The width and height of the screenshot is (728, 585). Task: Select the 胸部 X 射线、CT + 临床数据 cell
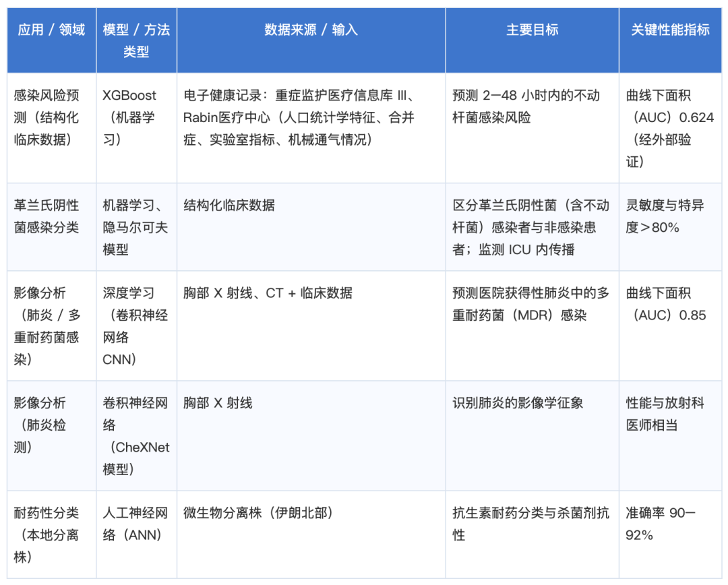pyautogui.click(x=311, y=326)
